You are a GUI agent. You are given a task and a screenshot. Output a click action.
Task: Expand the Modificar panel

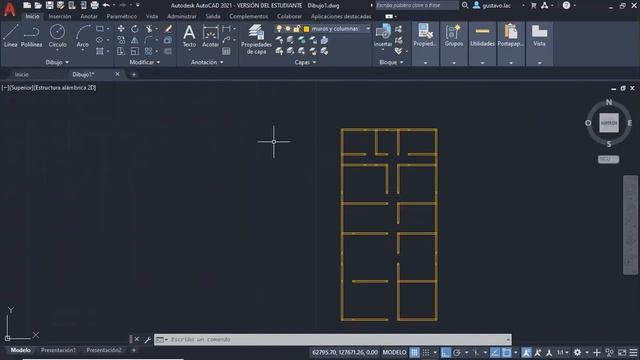click(145, 62)
